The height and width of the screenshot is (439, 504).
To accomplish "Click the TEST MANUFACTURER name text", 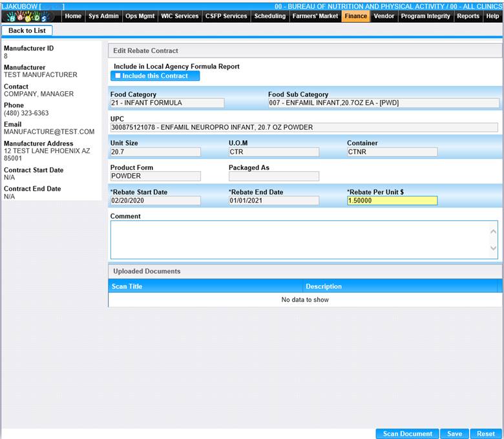I will pos(41,75).
